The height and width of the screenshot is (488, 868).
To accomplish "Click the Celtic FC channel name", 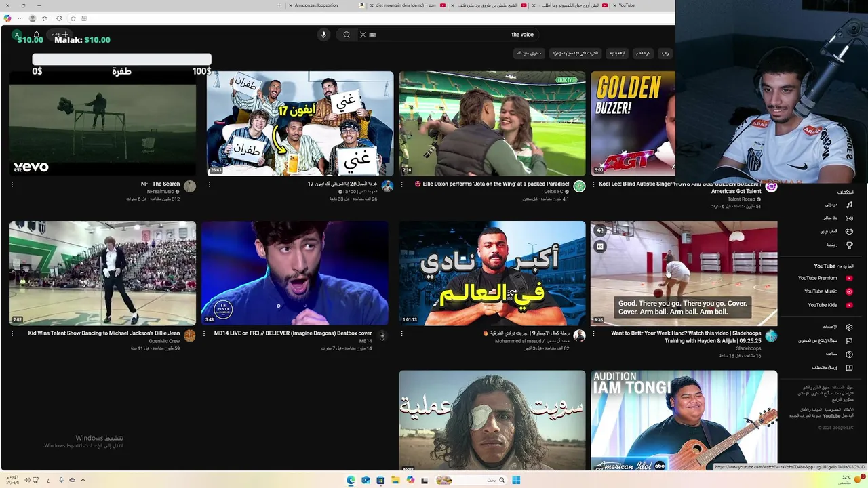I will pos(555,192).
